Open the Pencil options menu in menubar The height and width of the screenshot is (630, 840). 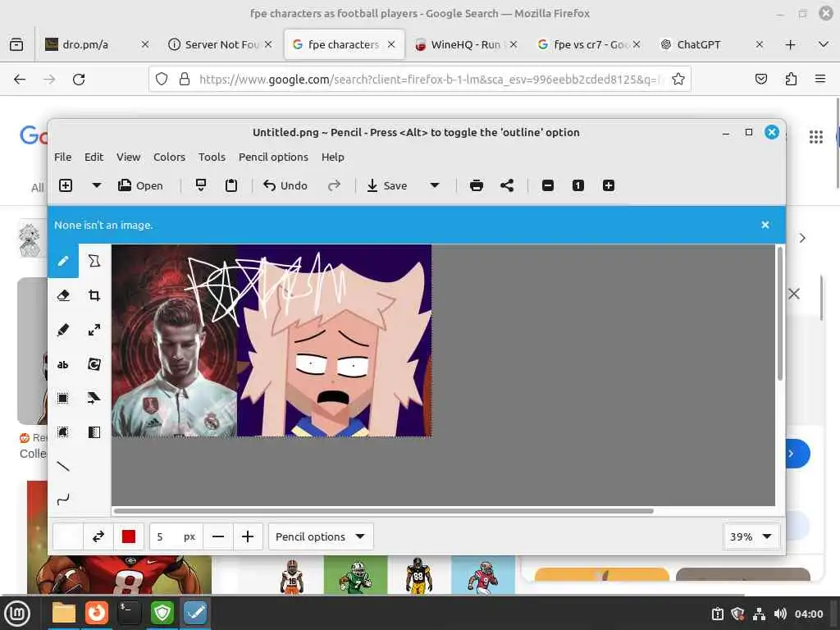point(273,157)
